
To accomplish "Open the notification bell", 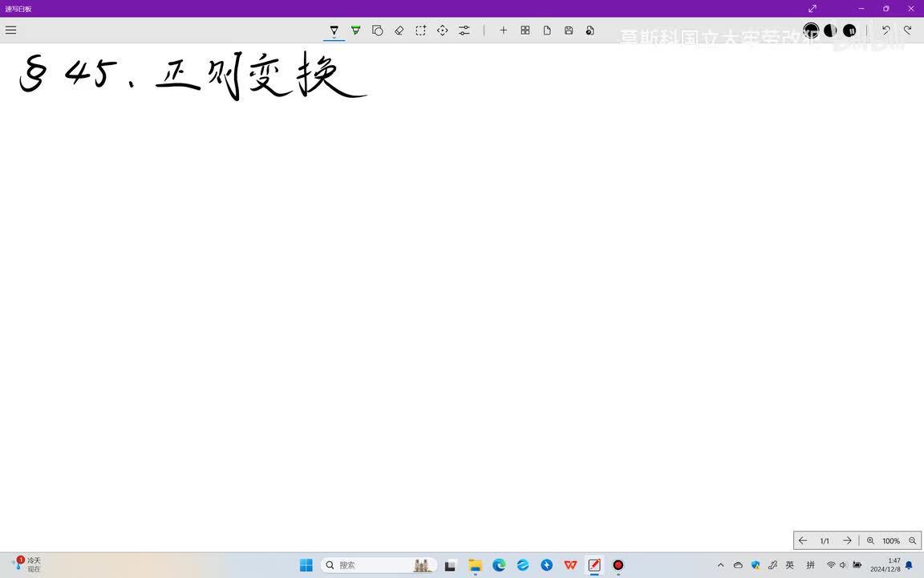I will [x=909, y=565].
